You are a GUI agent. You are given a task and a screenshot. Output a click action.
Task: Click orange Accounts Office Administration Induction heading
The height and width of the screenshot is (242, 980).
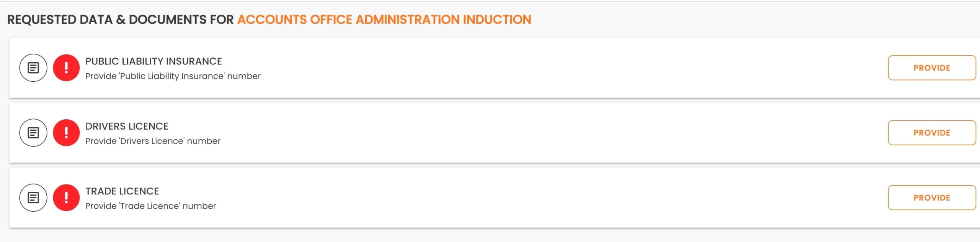coord(384,20)
